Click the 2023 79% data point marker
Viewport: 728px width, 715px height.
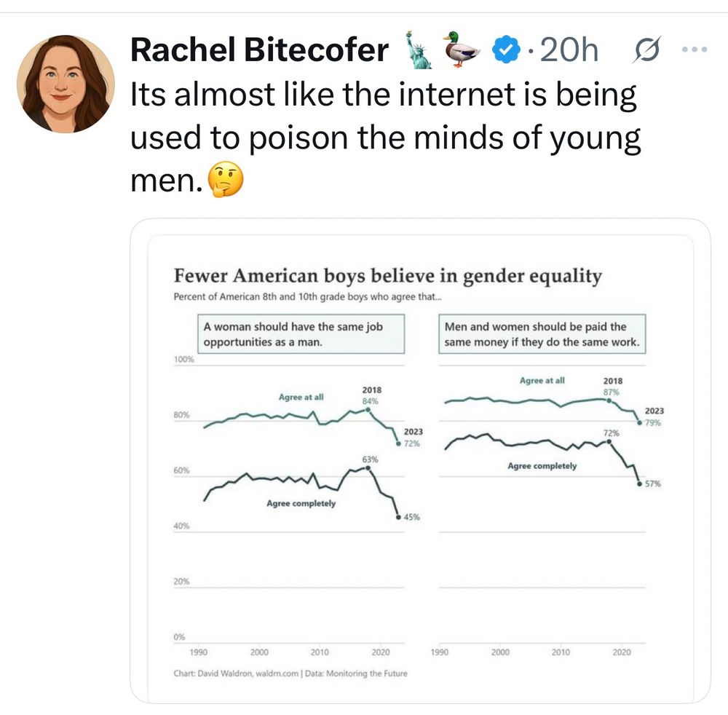(x=639, y=423)
